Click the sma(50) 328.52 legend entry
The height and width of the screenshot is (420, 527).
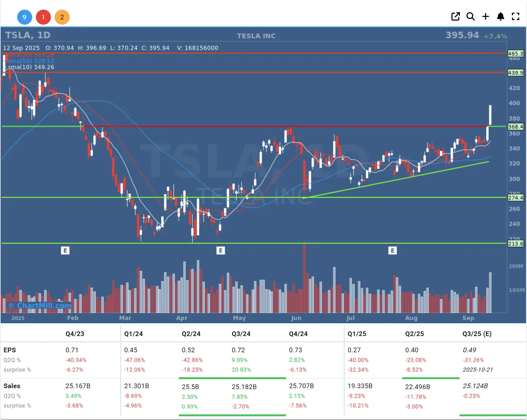click(31, 61)
